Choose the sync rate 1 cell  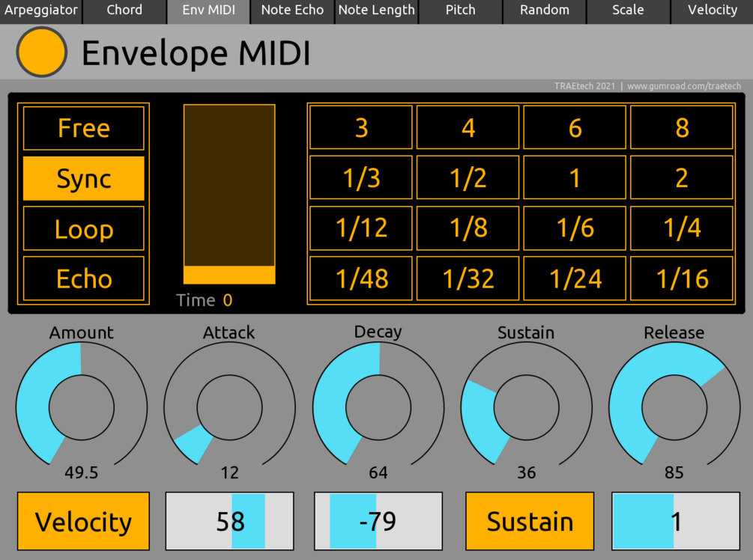575,177
